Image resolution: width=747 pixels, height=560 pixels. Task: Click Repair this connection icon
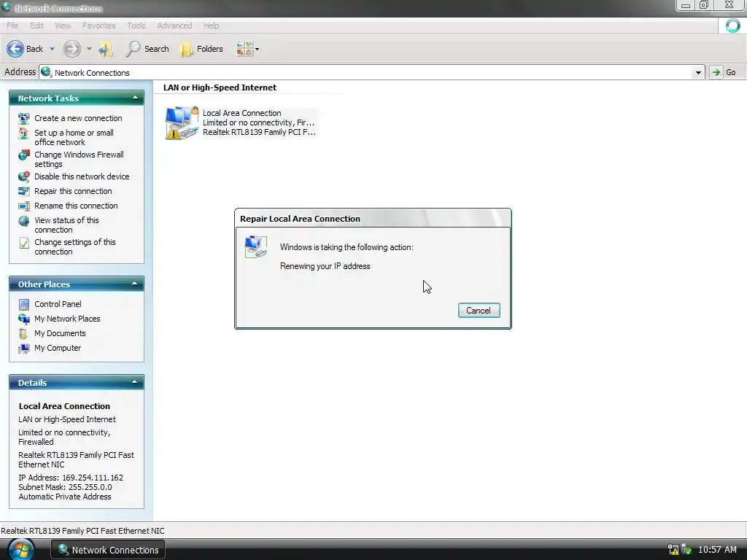(x=24, y=192)
